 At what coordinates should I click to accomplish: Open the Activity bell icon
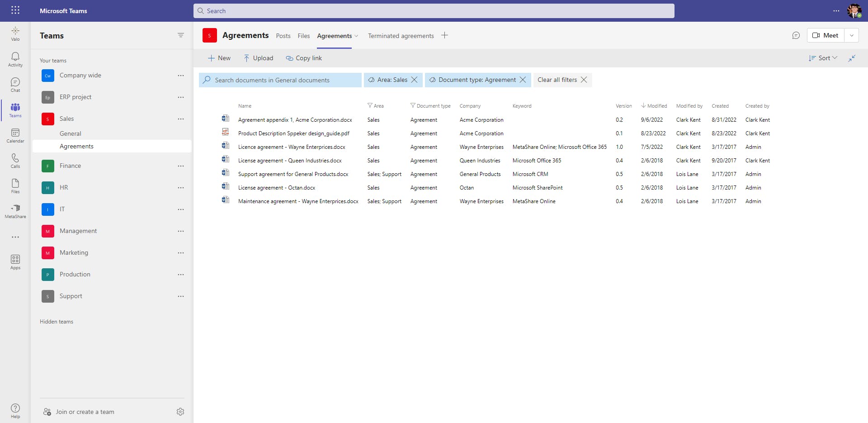coord(15,59)
